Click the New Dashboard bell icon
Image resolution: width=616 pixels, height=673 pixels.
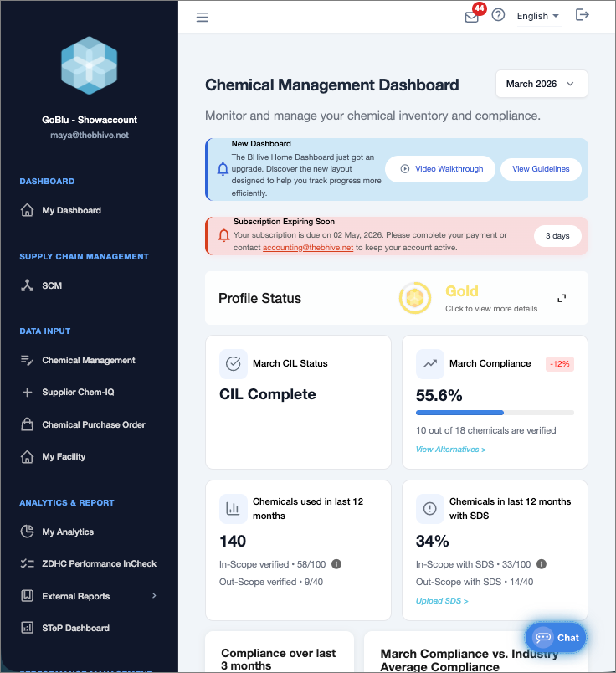click(x=223, y=169)
